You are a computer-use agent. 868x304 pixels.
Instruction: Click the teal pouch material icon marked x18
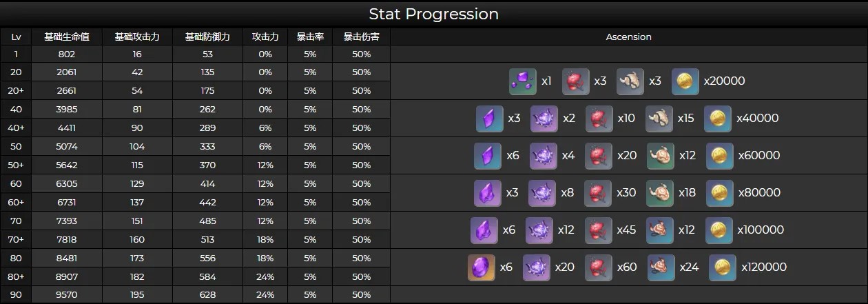pos(660,193)
